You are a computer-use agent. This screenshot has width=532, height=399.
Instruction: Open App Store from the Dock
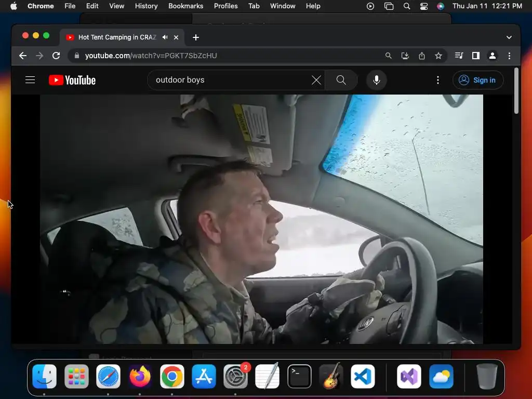pos(204,376)
